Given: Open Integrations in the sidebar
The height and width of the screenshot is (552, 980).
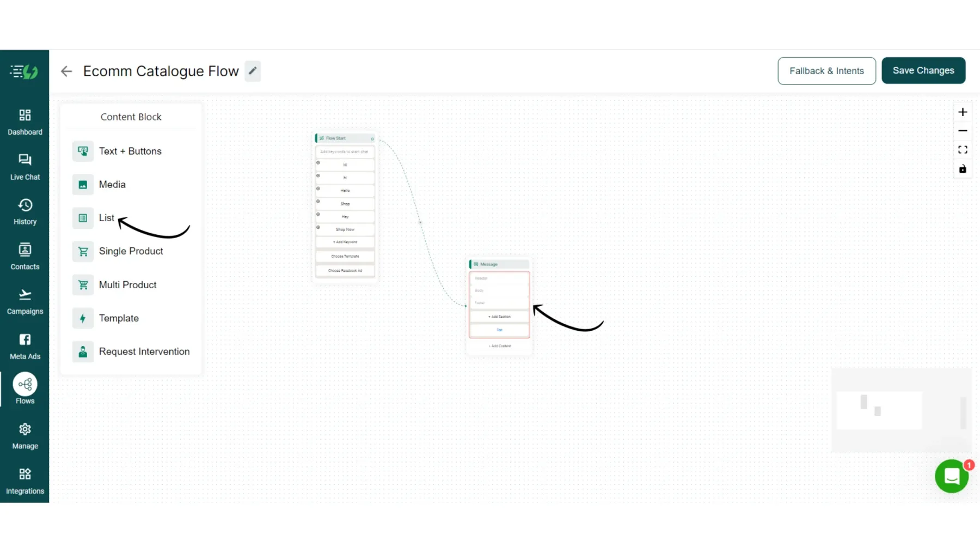Looking at the screenshot, I should pos(24,481).
